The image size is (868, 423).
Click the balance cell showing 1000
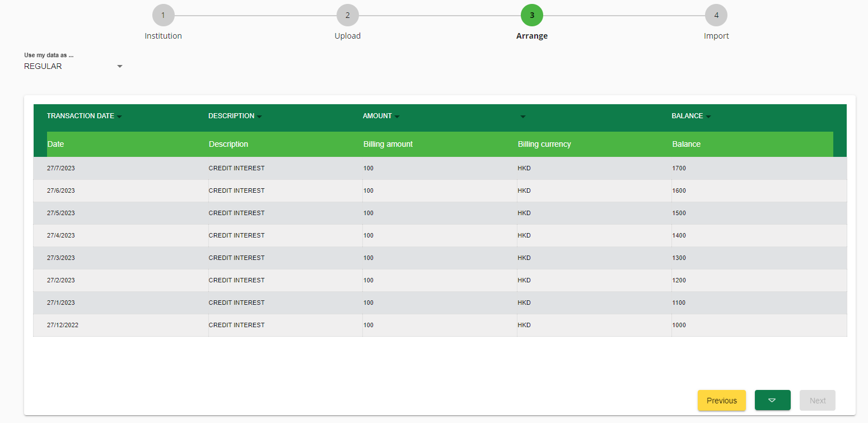coord(679,325)
